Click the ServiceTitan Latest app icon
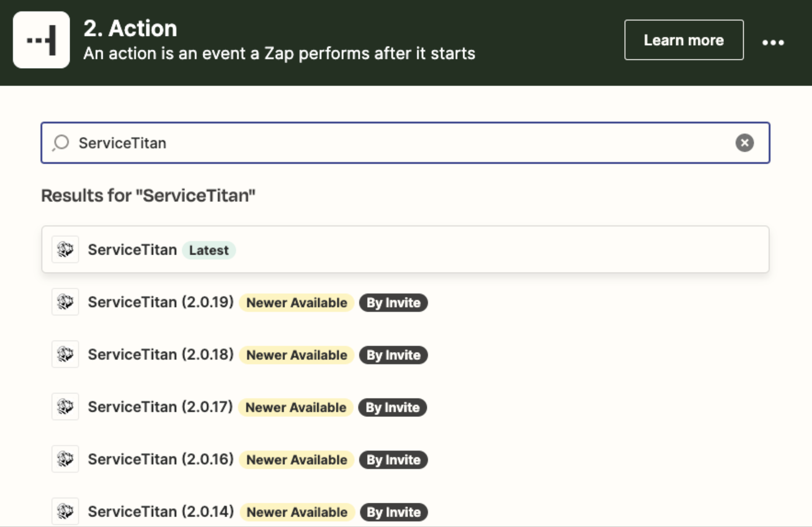This screenshot has width=812, height=527. click(65, 250)
